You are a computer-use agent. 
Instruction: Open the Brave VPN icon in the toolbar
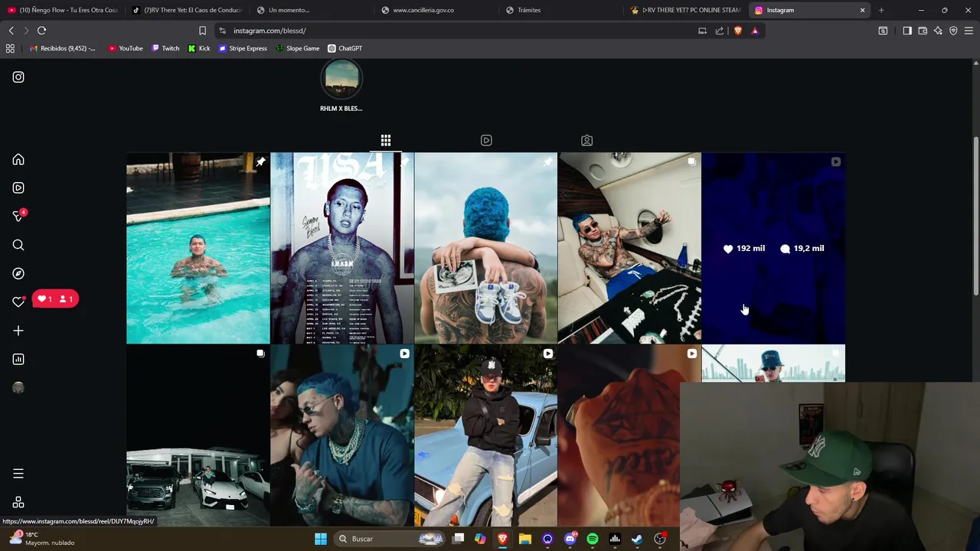coord(953,31)
